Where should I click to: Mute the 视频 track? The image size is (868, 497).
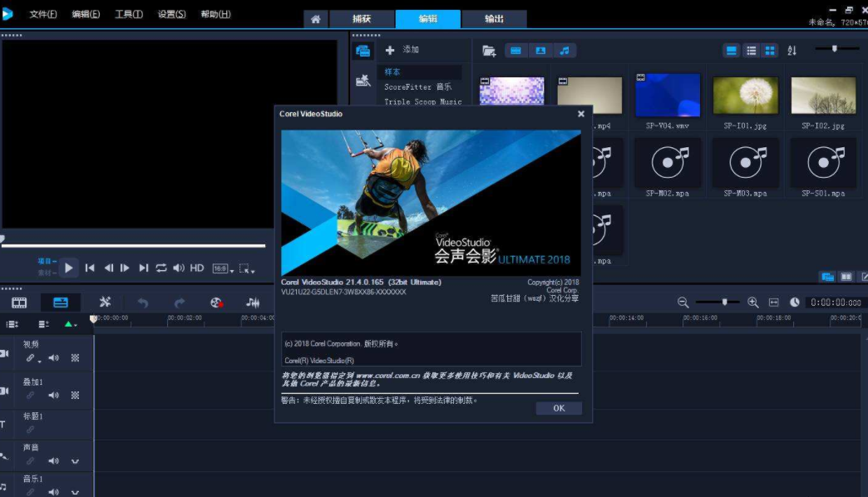tap(54, 358)
